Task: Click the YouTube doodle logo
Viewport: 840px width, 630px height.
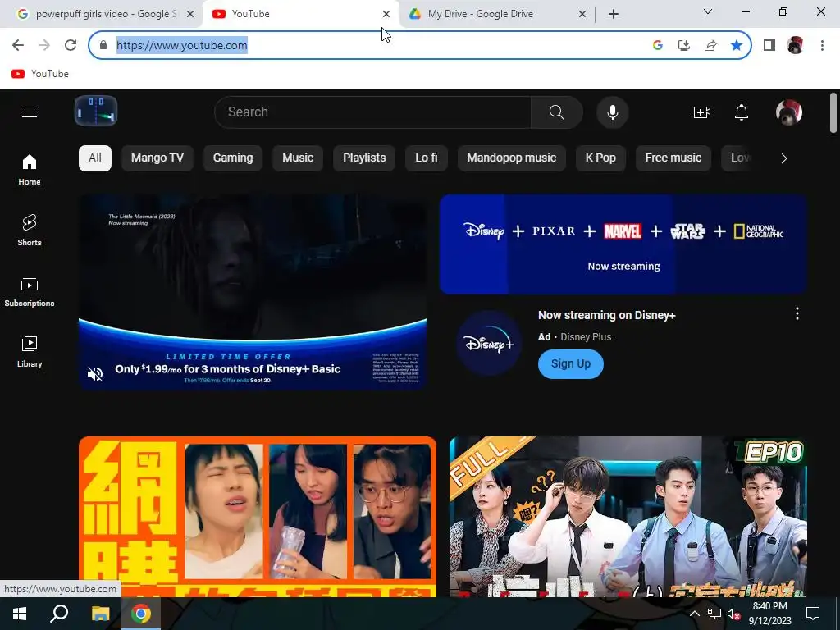Action: pyautogui.click(x=96, y=112)
